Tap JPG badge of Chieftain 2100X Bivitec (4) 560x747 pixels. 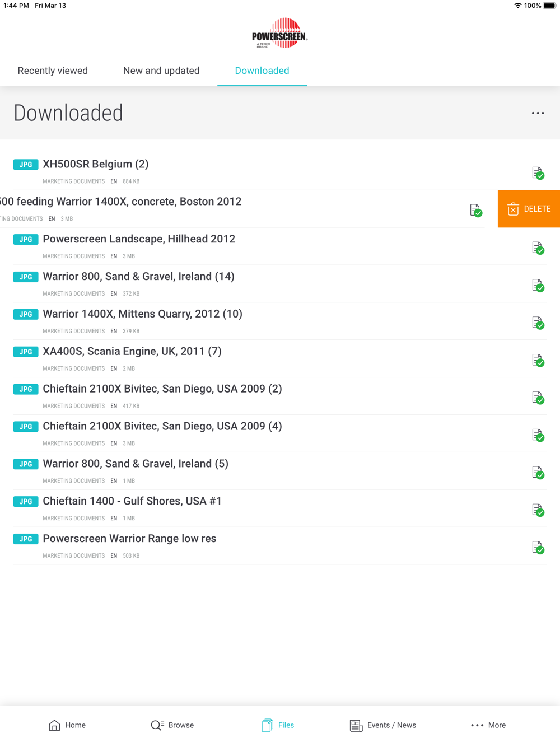click(x=26, y=427)
